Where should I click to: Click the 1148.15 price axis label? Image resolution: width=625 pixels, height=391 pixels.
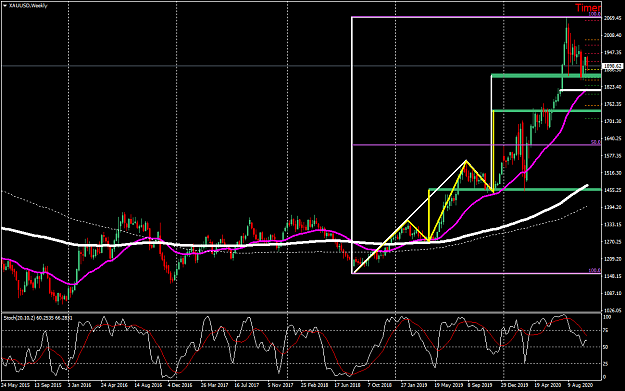pyautogui.click(x=613, y=276)
